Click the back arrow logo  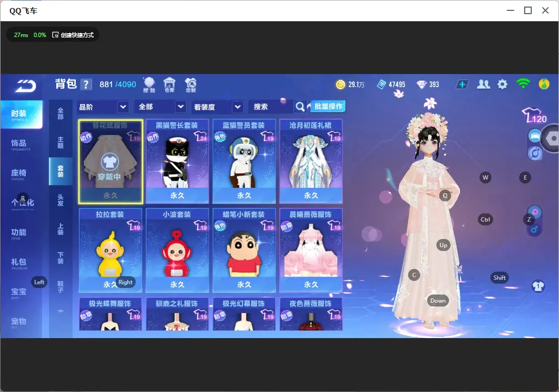click(x=25, y=86)
